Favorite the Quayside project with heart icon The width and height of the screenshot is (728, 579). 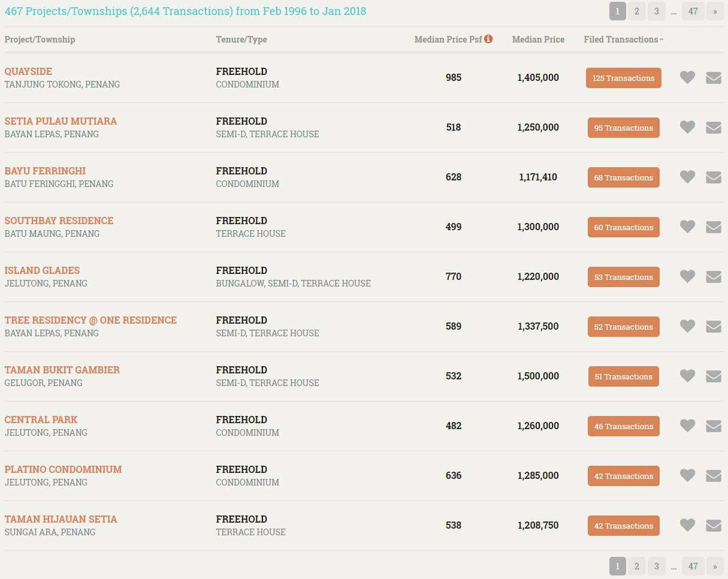(x=687, y=77)
